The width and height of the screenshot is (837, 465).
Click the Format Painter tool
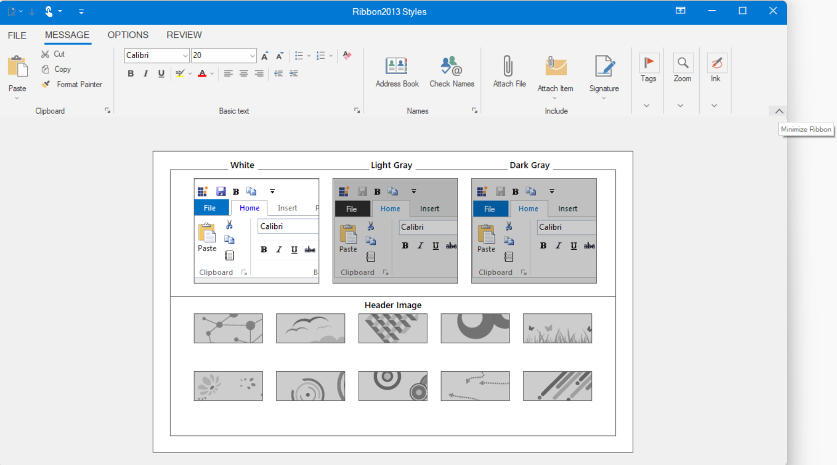tap(71, 85)
